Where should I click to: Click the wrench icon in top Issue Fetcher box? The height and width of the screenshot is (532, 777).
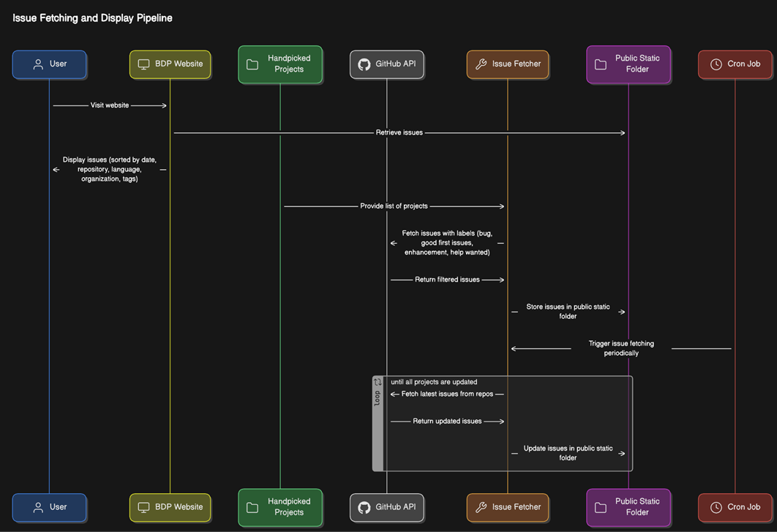click(481, 64)
